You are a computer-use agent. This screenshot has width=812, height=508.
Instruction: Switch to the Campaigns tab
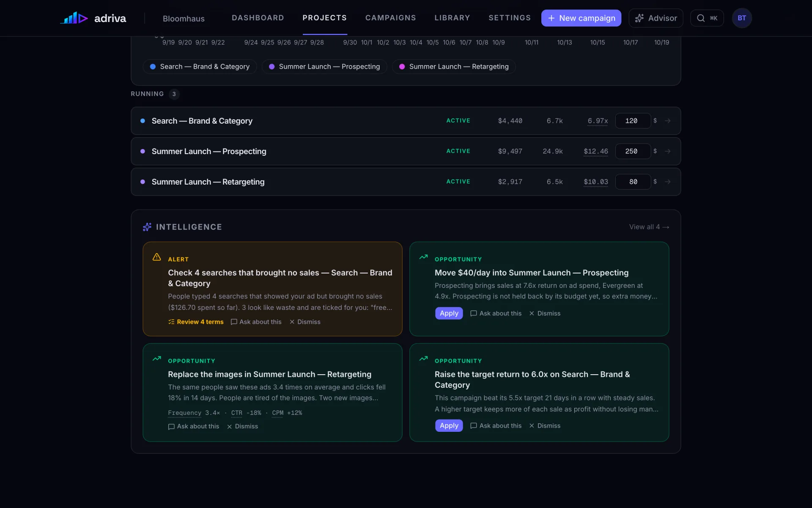[391, 18]
